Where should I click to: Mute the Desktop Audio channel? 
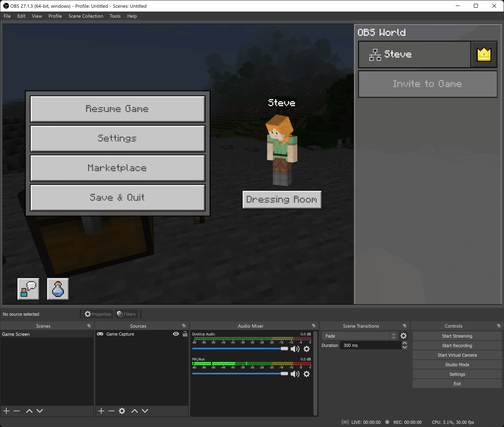click(x=295, y=349)
